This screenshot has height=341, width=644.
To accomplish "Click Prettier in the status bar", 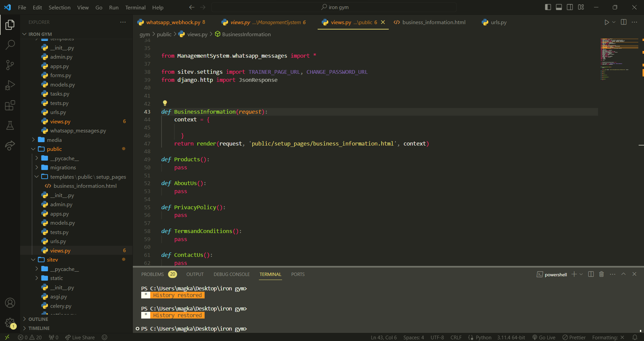I will (x=574, y=337).
